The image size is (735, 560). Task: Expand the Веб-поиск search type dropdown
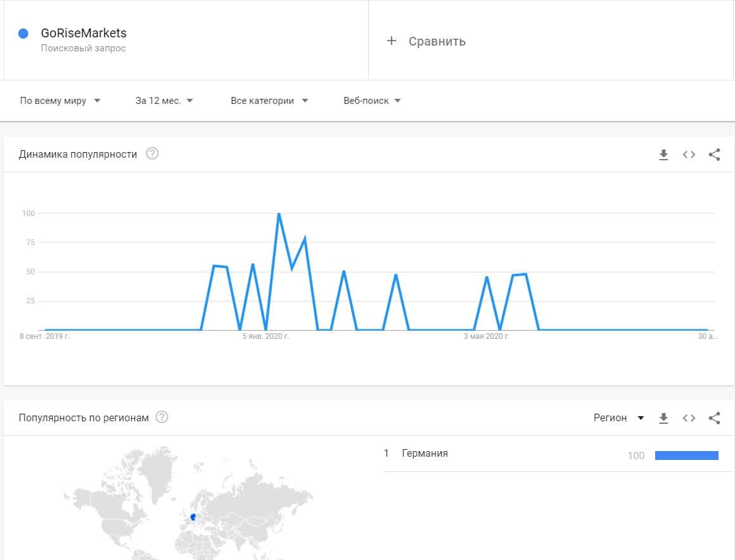(x=372, y=101)
